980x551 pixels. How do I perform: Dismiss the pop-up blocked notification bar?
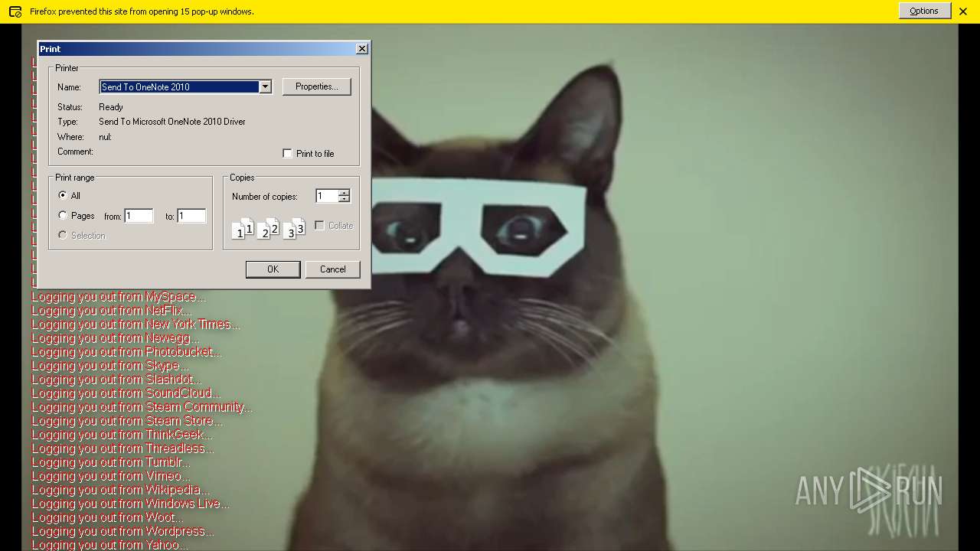pyautogui.click(x=963, y=11)
